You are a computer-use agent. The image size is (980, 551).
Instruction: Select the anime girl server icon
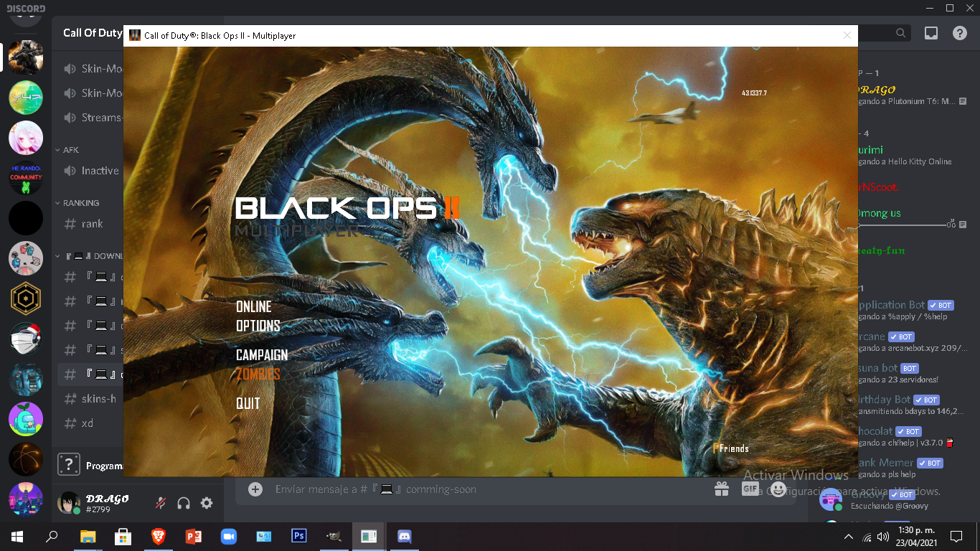click(26, 138)
